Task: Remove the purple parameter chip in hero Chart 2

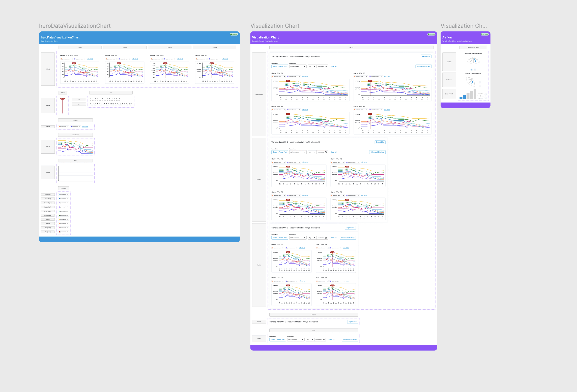Action: coord(130,59)
